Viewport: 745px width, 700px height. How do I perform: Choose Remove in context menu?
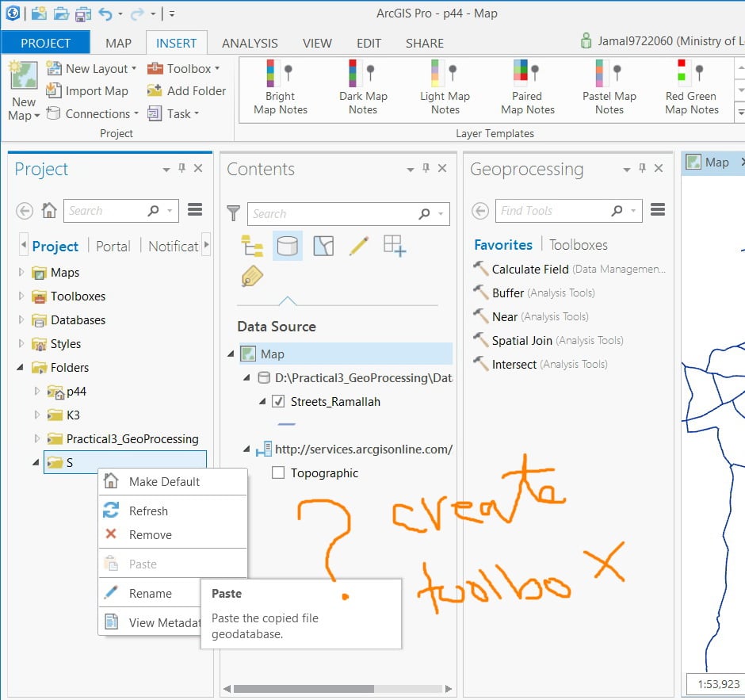point(173,534)
